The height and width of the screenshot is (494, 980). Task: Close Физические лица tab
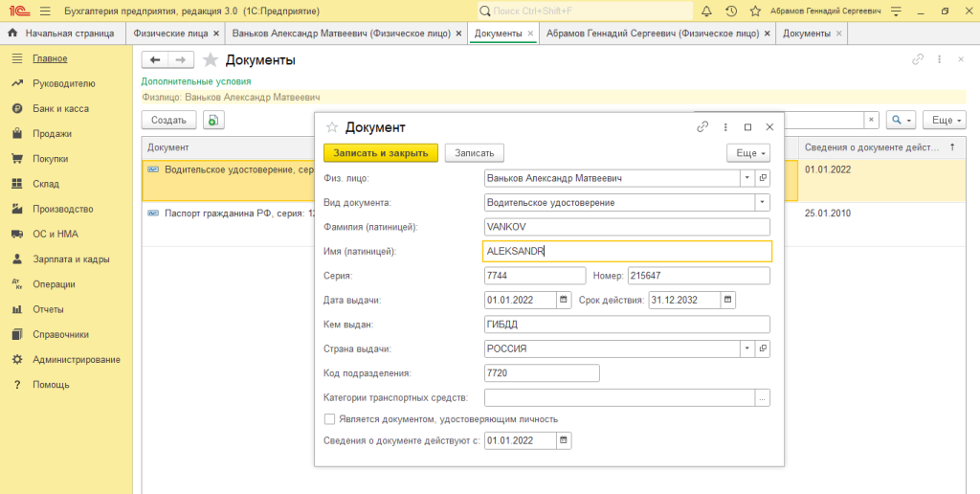pyautogui.click(x=216, y=34)
